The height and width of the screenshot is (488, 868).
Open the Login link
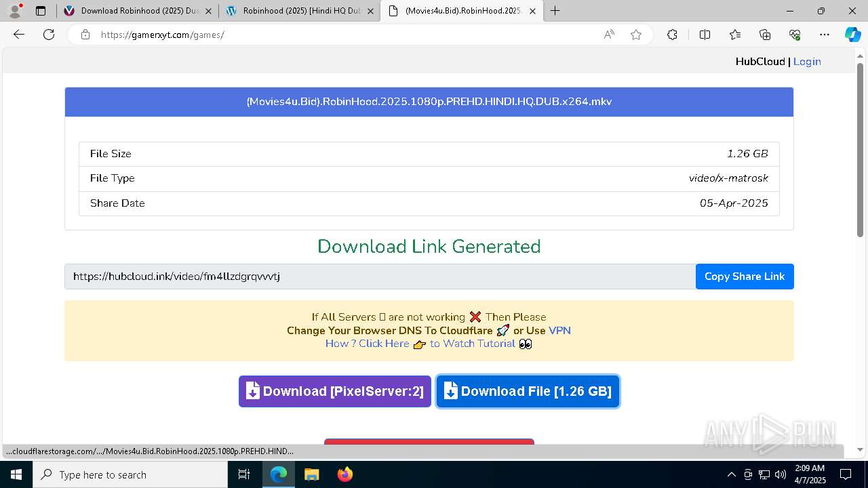[x=807, y=62]
